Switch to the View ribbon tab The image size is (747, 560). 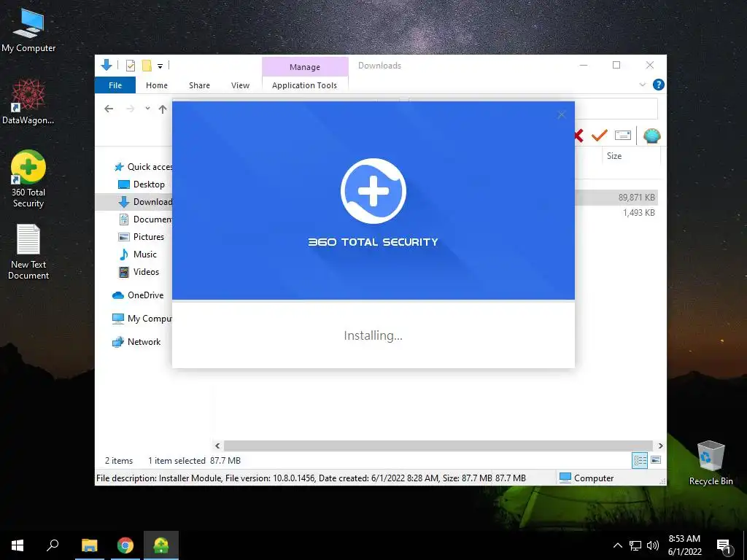(x=240, y=85)
